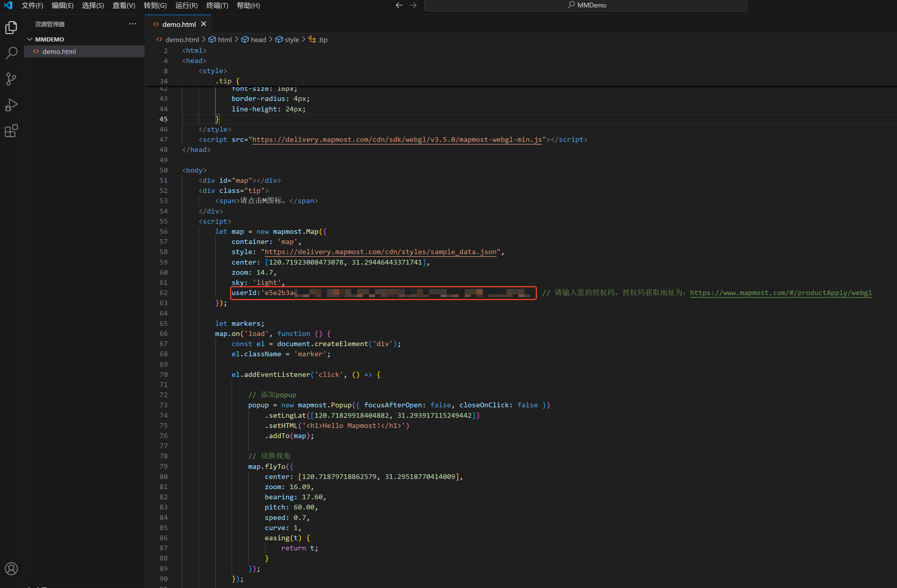Image resolution: width=897 pixels, height=588 pixels.
Task: Select the demo.html editor tab
Action: pos(179,24)
